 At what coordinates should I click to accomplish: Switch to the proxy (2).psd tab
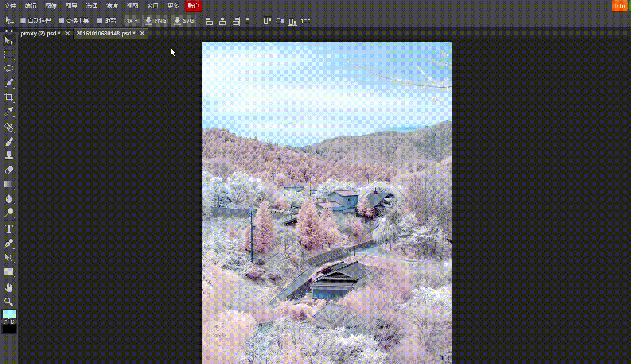(40, 33)
